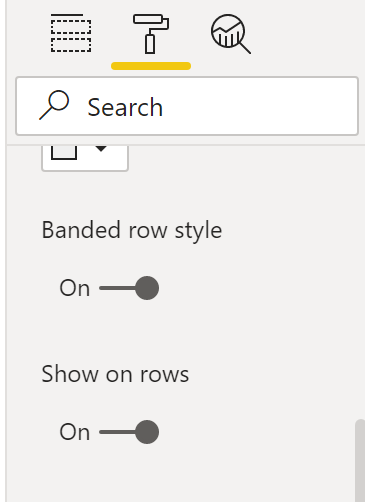
Task: Open the Analytics magnifier chart icon
Action: pyautogui.click(x=231, y=34)
